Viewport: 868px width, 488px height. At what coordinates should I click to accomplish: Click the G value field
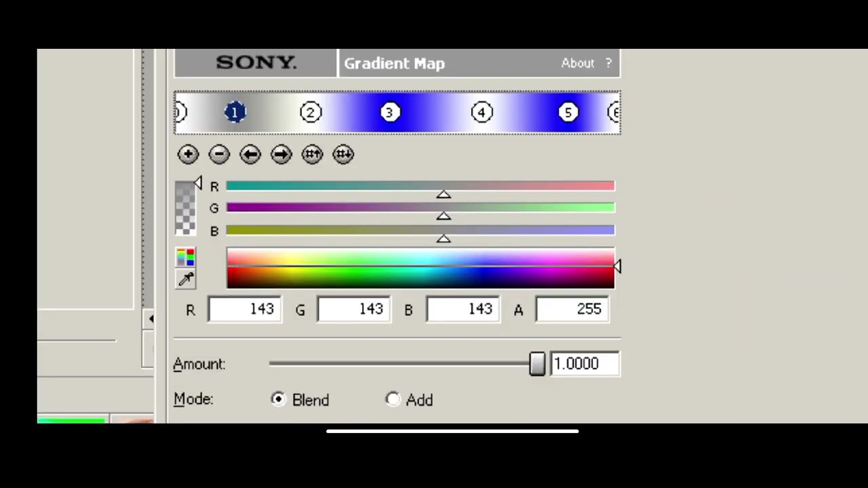pos(354,309)
